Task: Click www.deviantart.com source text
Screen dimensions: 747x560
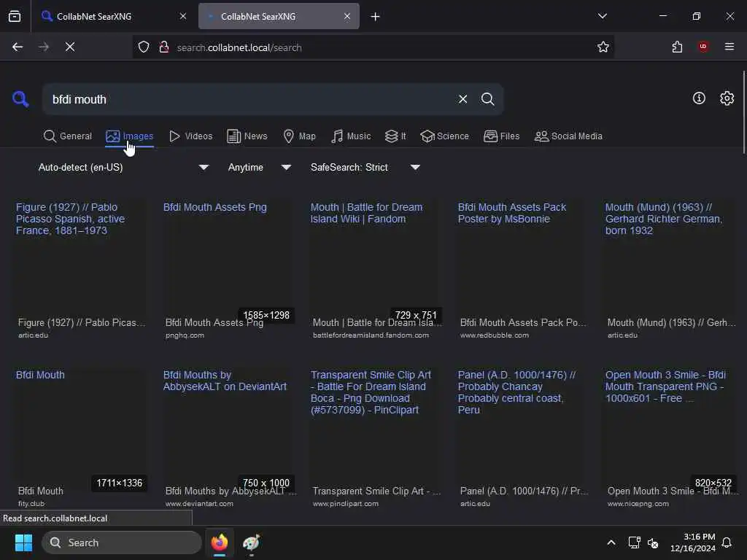Action: 199,504
